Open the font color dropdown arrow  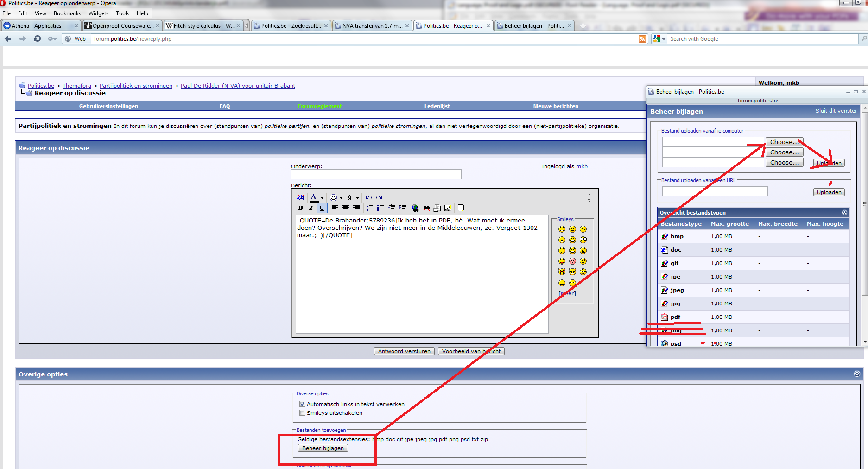(322, 198)
